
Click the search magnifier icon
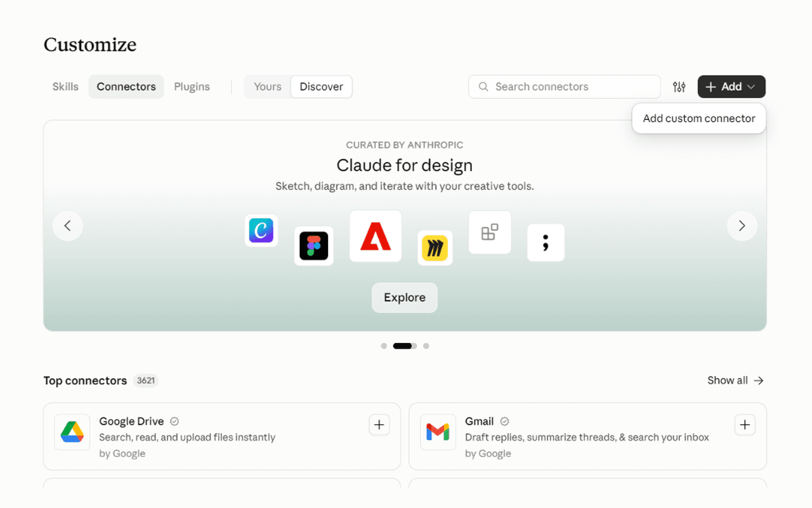[483, 87]
